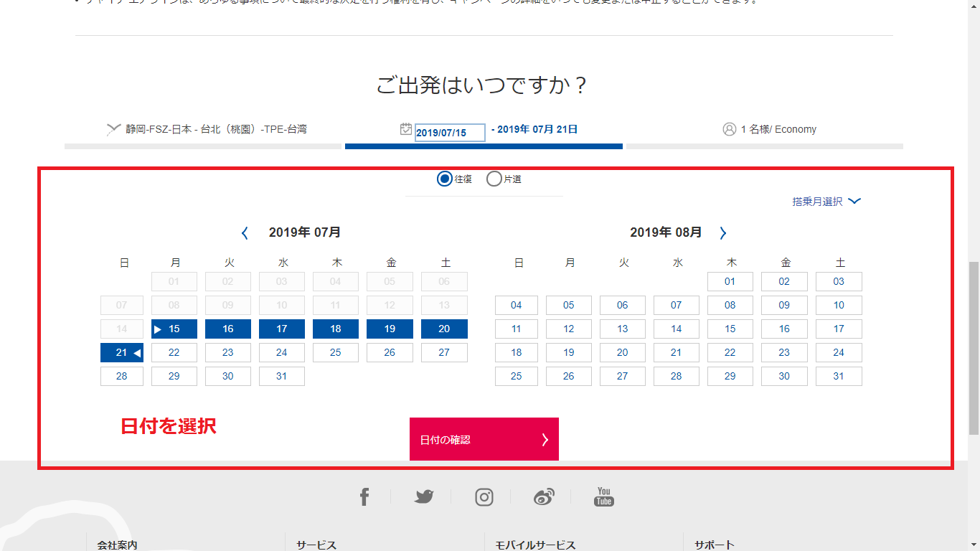Viewport: 980px width, 551px height.
Task: Expand the 搭乗月選択 month dropdown
Action: [x=826, y=202]
